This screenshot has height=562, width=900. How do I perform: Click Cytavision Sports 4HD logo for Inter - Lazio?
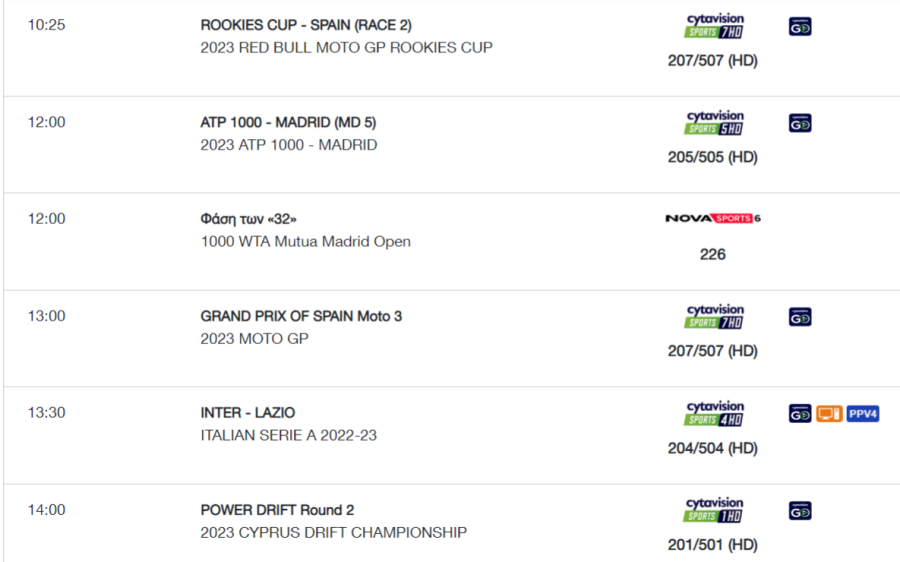coord(714,413)
